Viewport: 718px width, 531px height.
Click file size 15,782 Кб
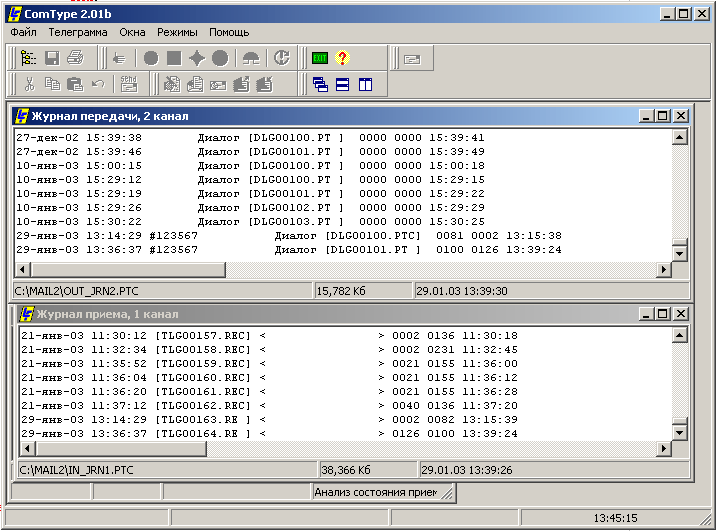click(x=341, y=291)
